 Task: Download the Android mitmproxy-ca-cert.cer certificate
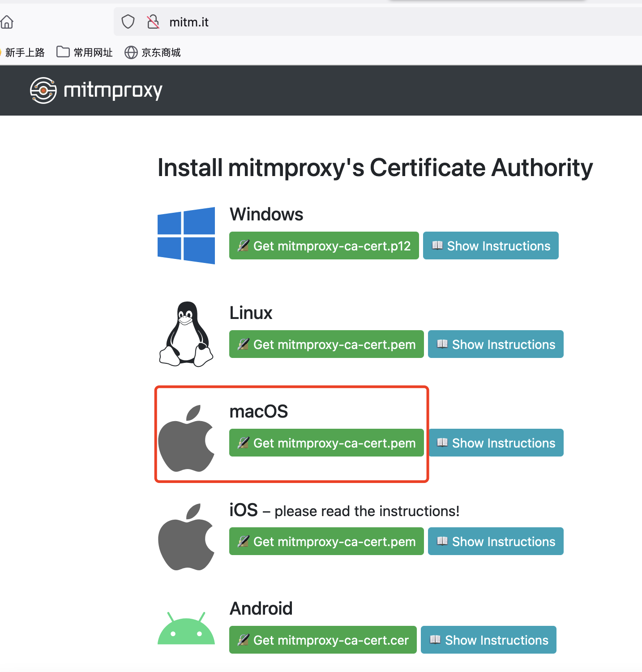(x=323, y=640)
